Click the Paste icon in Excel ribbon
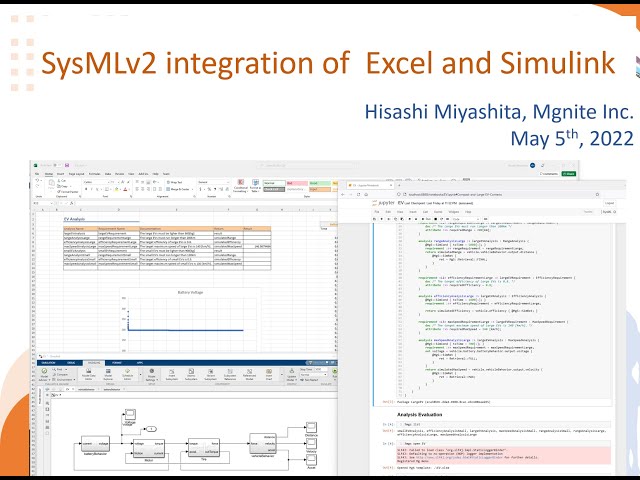The width and height of the screenshot is (640, 480). click(x=51, y=185)
